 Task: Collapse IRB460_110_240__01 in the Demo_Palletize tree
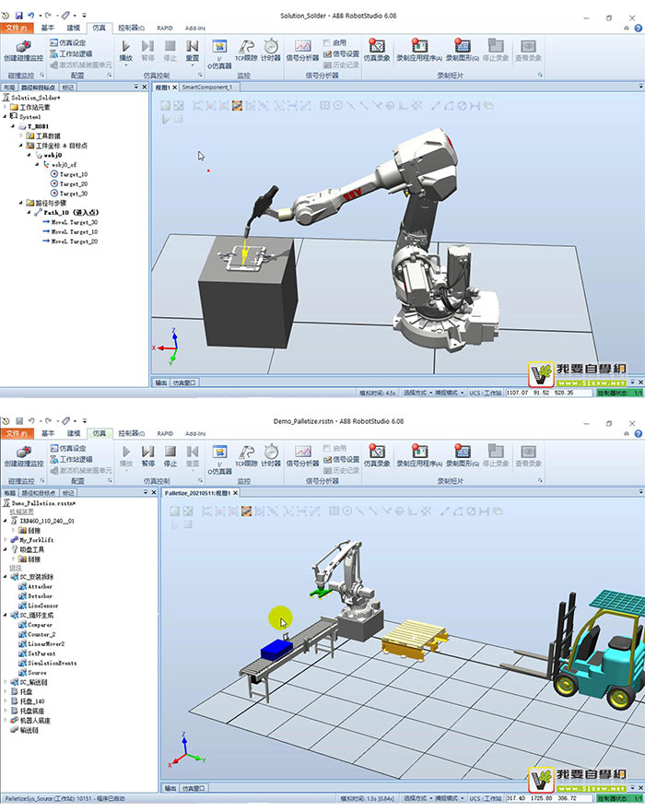coord(6,521)
